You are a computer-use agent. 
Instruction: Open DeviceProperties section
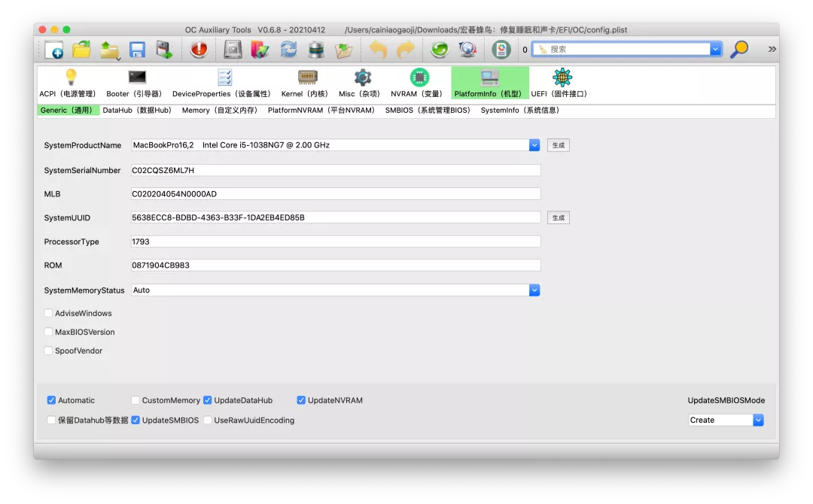point(221,83)
